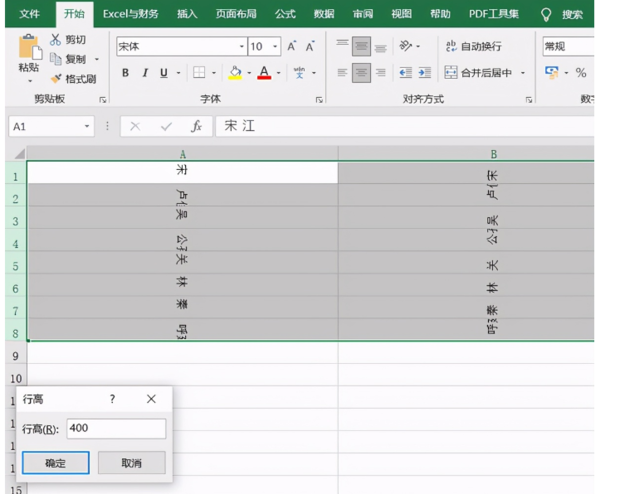Open the clipboard group dialog launcher

(103, 100)
